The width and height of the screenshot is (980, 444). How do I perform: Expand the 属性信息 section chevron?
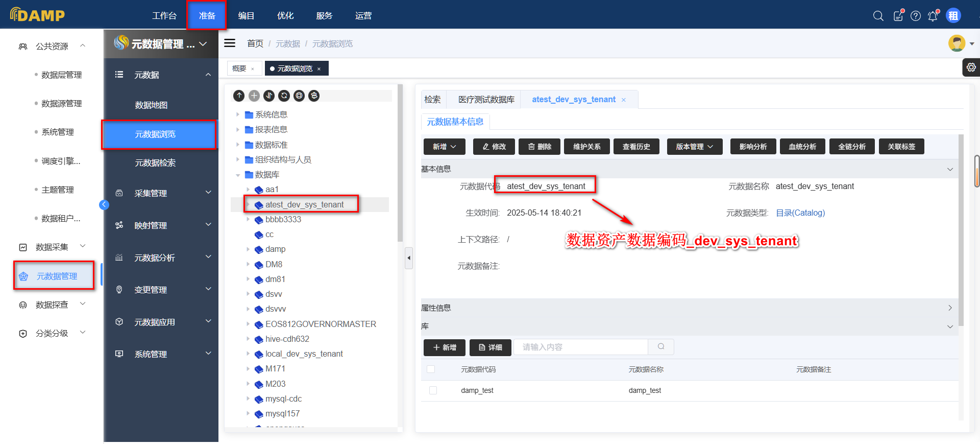[950, 308]
